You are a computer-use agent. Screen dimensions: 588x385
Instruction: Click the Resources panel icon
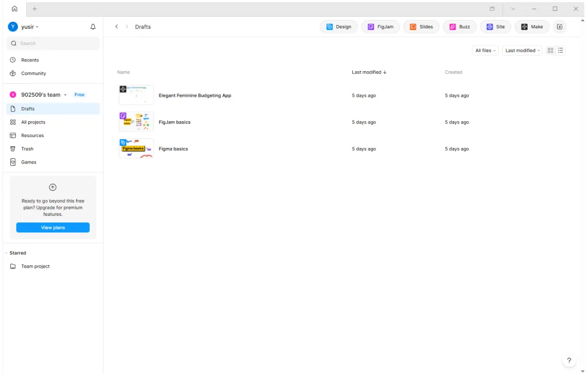[x=13, y=135]
